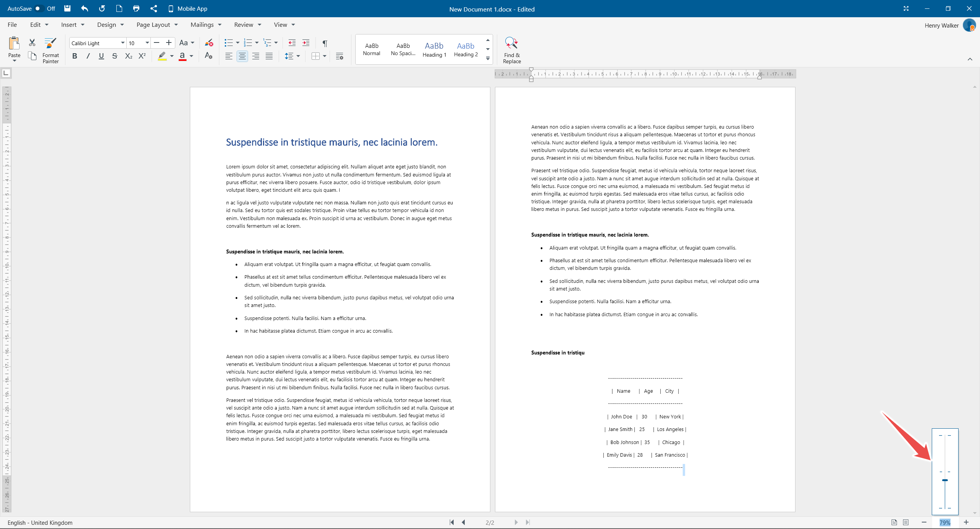This screenshot has width=980, height=529.
Task: Click the vertical zoom slider handle
Action: (x=945, y=480)
